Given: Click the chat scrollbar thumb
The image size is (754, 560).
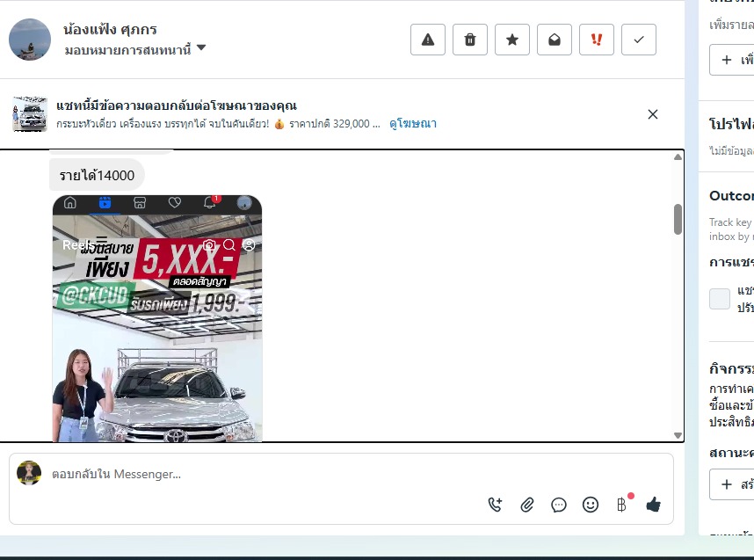Looking at the screenshot, I should (678, 220).
